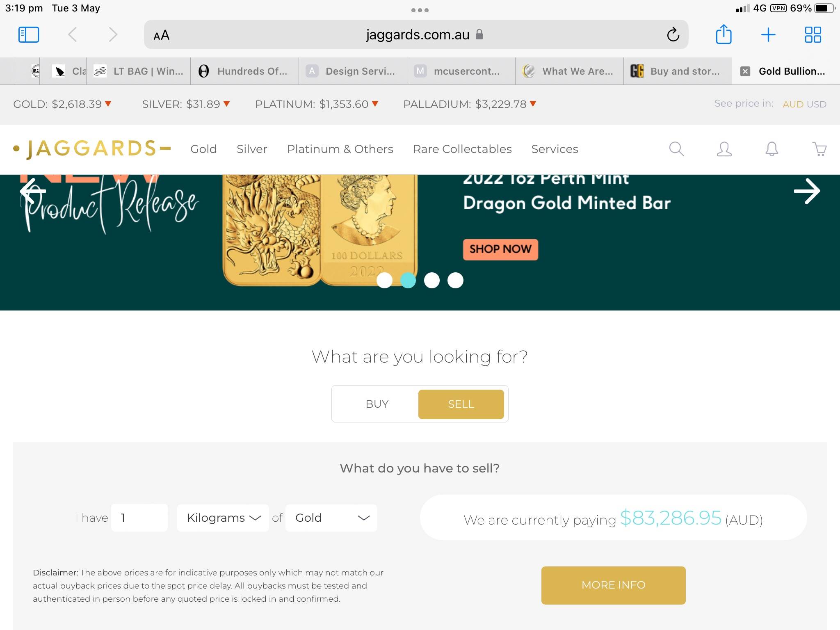Switch prices to USD
Image resolution: width=840 pixels, height=630 pixels.
[816, 104]
